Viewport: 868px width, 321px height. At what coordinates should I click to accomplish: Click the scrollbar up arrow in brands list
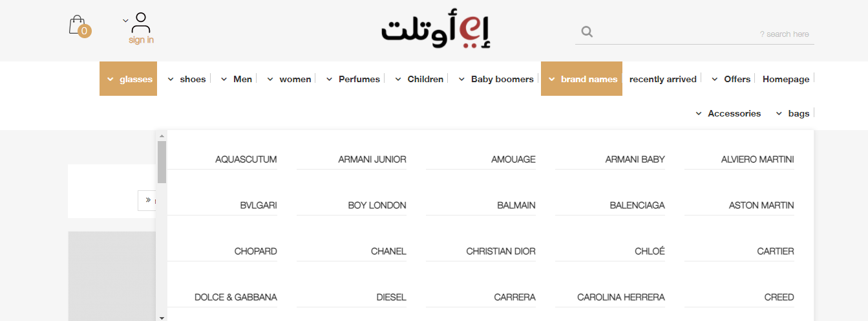click(x=162, y=136)
